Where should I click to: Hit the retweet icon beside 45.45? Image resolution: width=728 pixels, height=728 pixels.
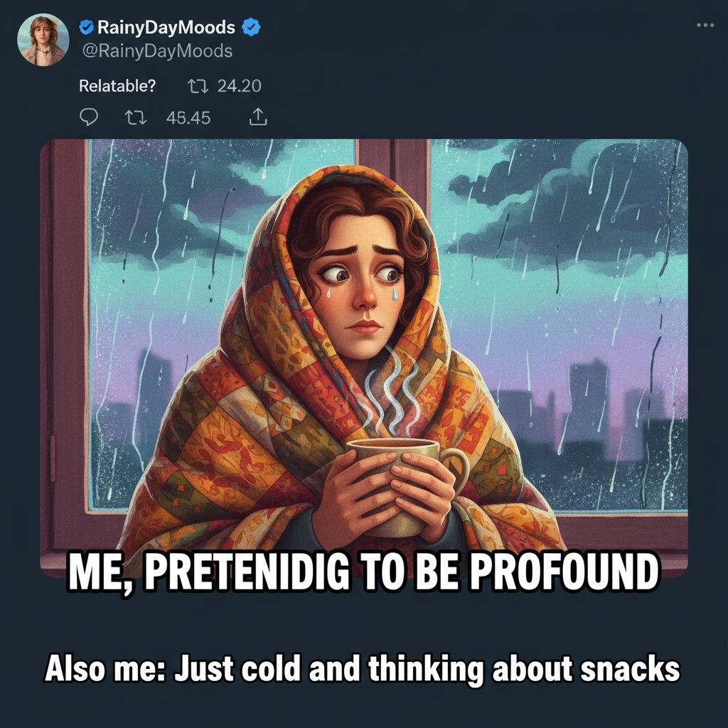point(135,117)
